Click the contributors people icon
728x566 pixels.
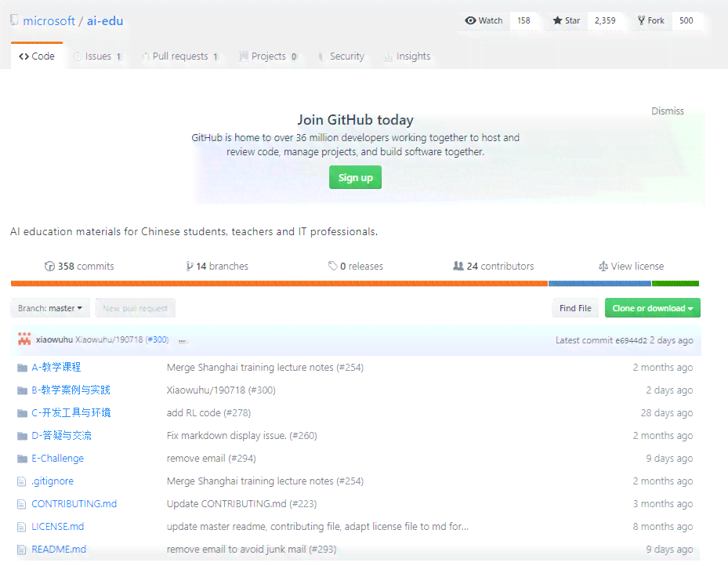(458, 266)
